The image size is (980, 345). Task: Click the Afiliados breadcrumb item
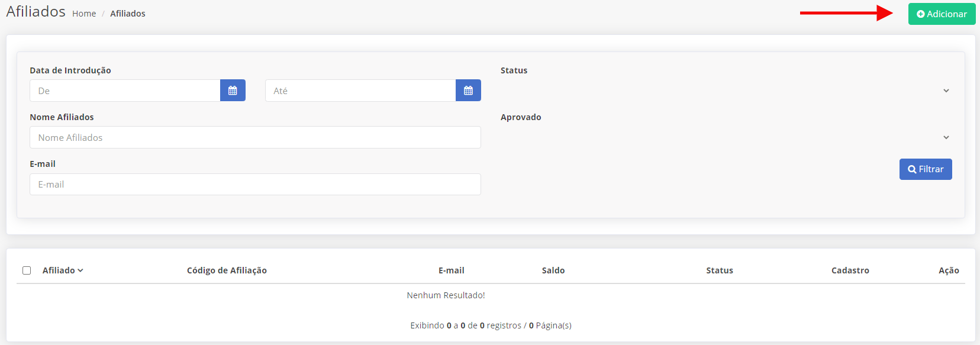click(128, 14)
